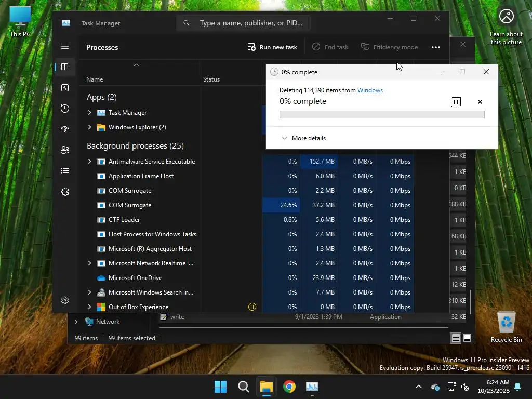Click suspended pause icon on Out of Box Experience
532x399 pixels.
[252, 307]
